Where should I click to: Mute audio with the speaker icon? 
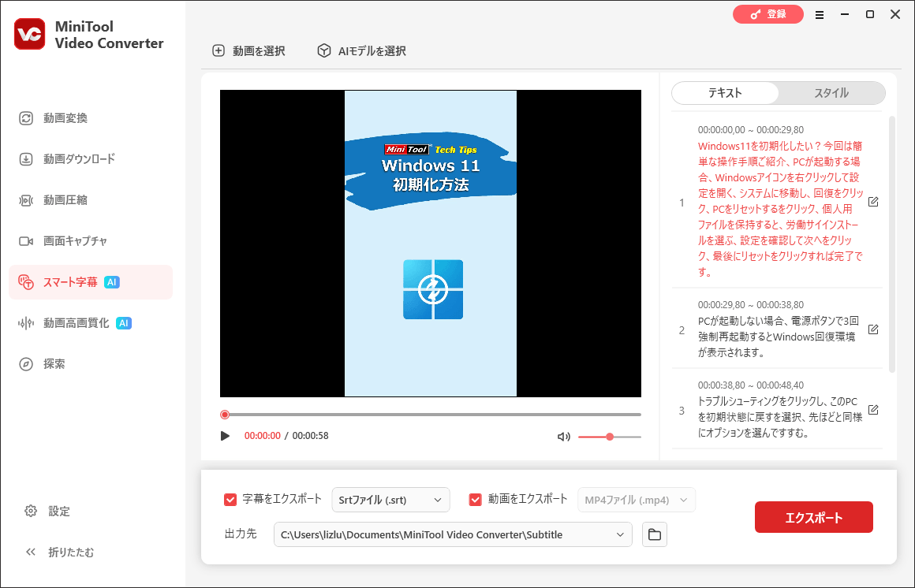pos(563,437)
